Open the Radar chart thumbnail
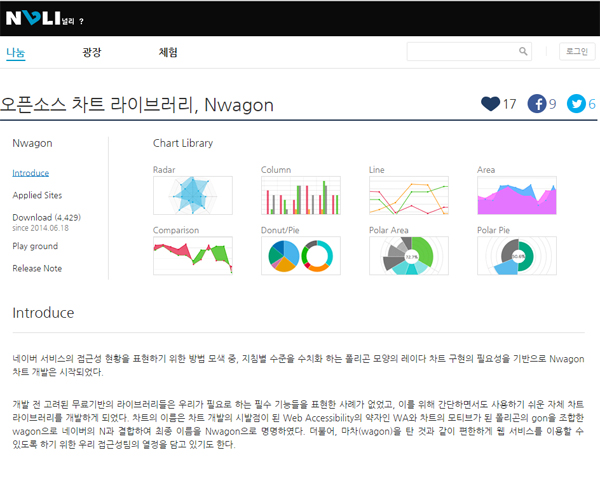The width and height of the screenshot is (600, 483). tap(193, 195)
